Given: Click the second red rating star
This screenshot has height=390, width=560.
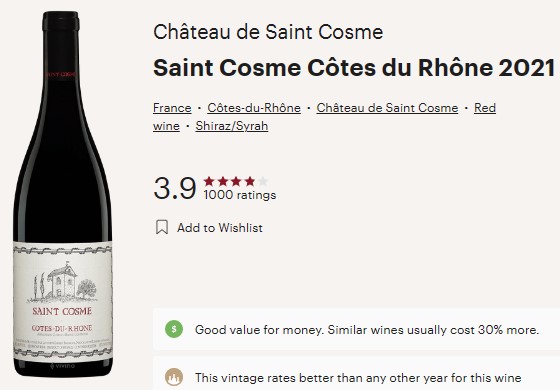Looking at the screenshot, I should coord(222,181).
